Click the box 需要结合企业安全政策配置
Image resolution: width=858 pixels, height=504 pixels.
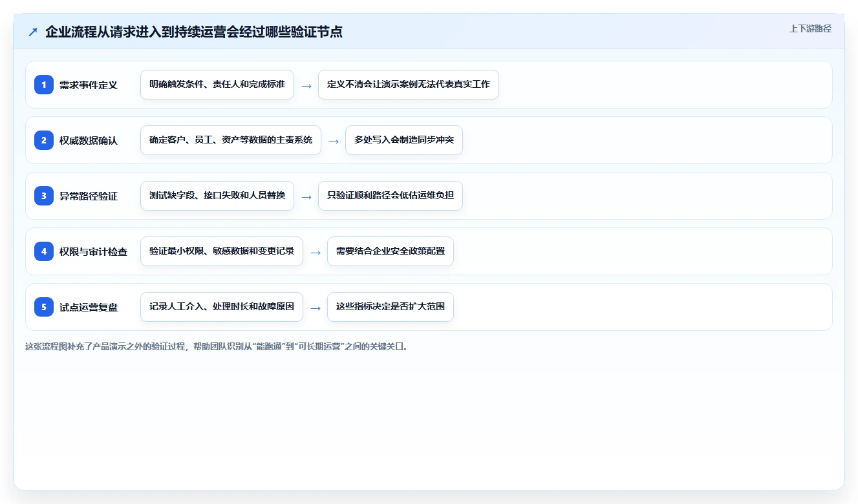coord(391,251)
